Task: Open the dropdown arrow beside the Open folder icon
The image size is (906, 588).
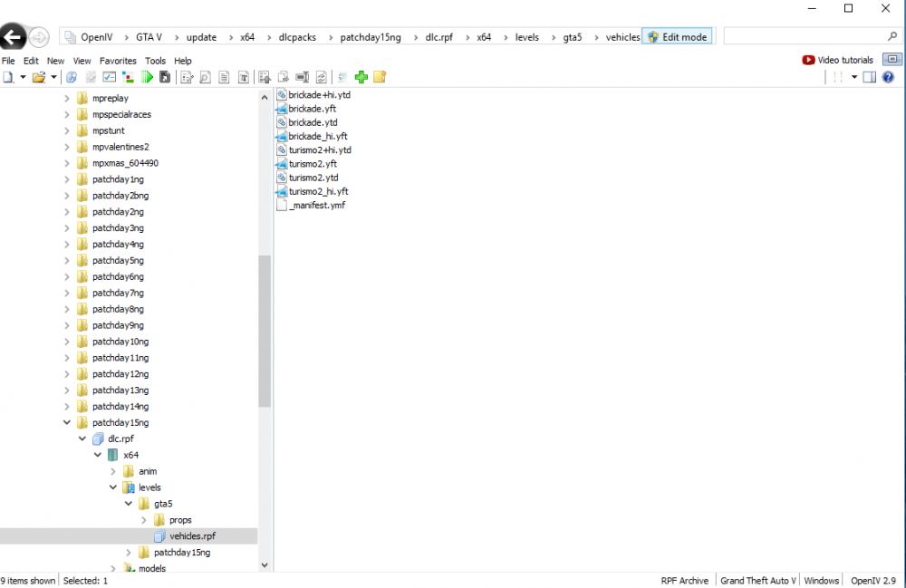Action: (x=53, y=77)
